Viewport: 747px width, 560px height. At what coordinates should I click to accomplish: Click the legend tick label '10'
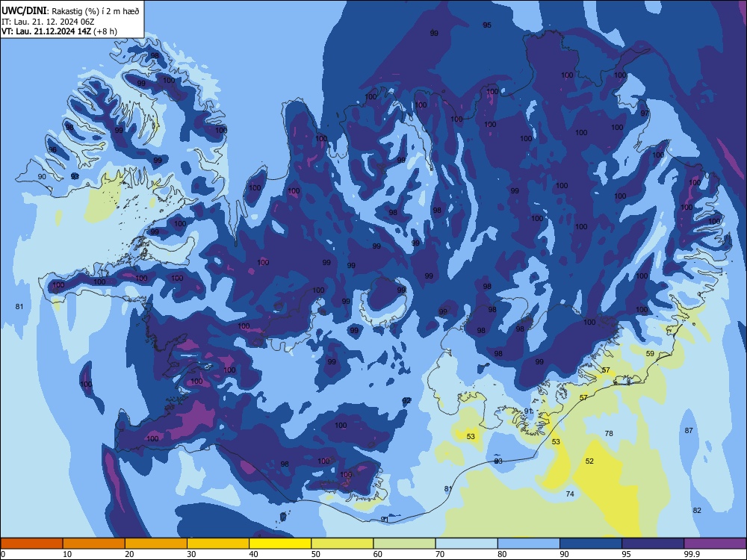tap(67, 554)
